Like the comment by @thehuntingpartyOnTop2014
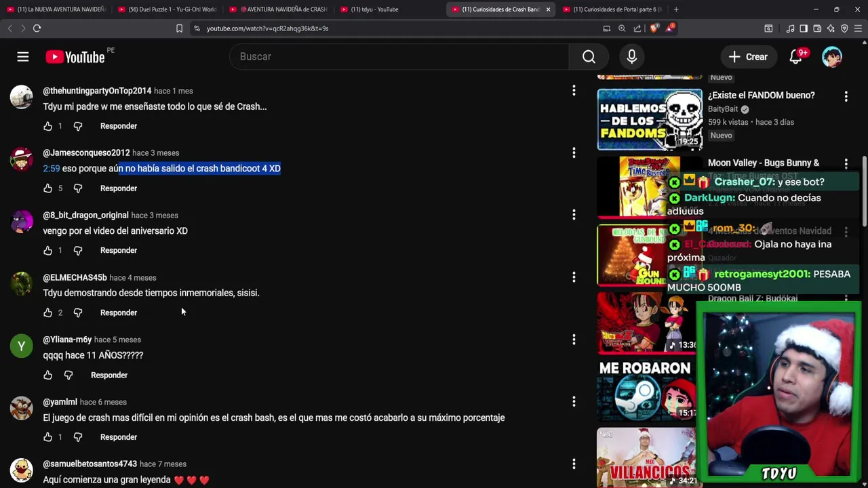The width and height of the screenshot is (868, 488). 47,126
